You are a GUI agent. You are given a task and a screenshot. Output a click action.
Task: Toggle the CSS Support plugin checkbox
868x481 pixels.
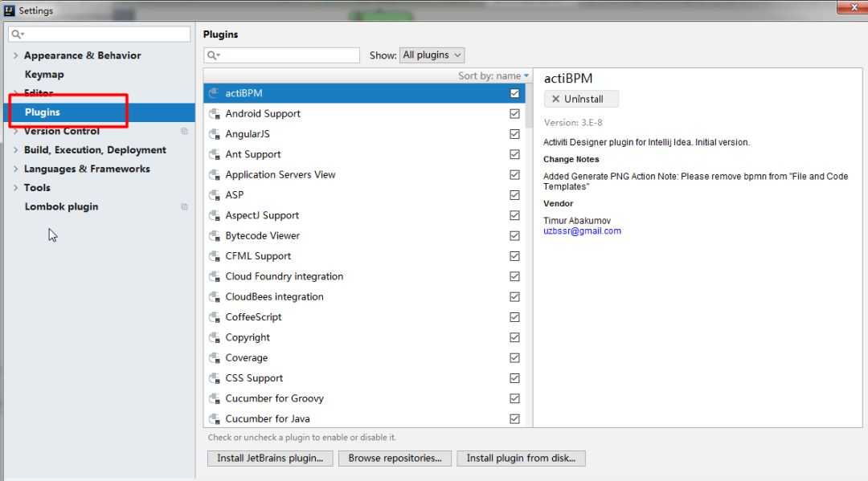(x=515, y=378)
